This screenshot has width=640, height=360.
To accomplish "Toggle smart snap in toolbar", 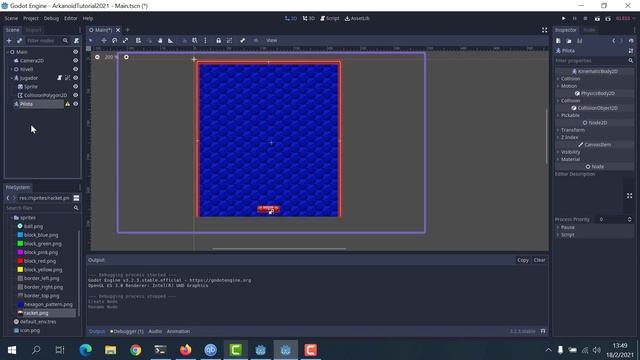I will click(184, 40).
